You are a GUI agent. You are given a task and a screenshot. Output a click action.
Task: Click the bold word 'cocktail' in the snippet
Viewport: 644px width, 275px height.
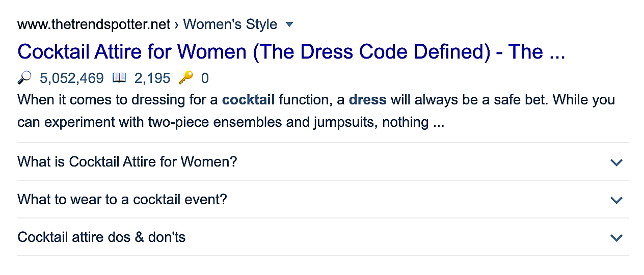pyautogui.click(x=249, y=99)
